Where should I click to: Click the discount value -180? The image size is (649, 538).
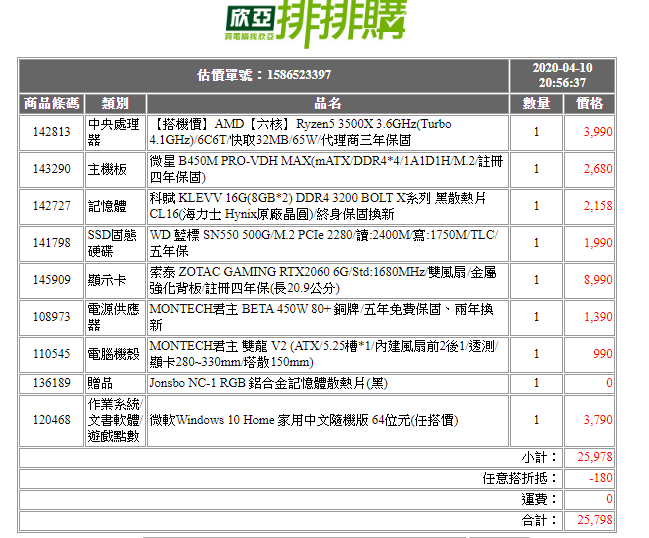[601, 478]
